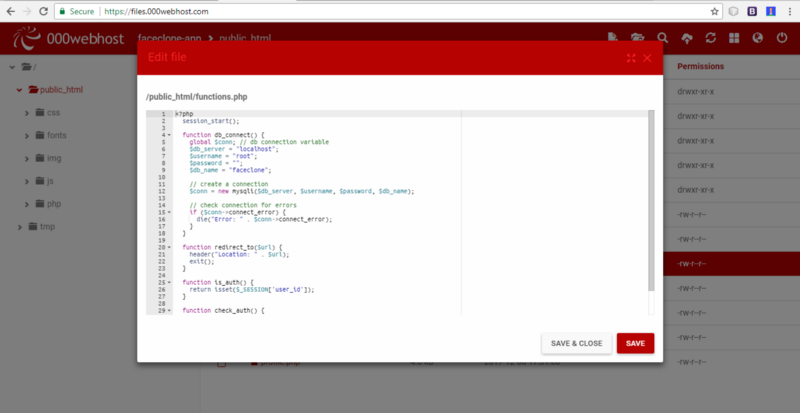Open the lighthouse extension icon
This screenshot has height=413, width=800.
(770, 11)
